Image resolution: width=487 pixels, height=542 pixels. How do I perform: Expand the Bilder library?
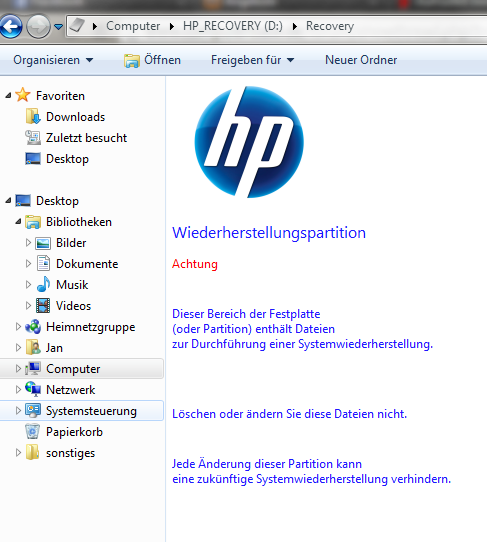[28, 243]
